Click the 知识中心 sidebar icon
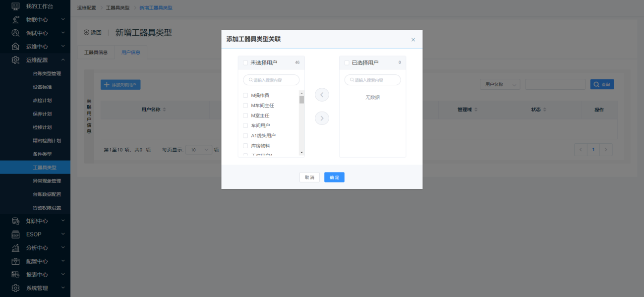Screen dimensions: 644x297 pos(15,221)
